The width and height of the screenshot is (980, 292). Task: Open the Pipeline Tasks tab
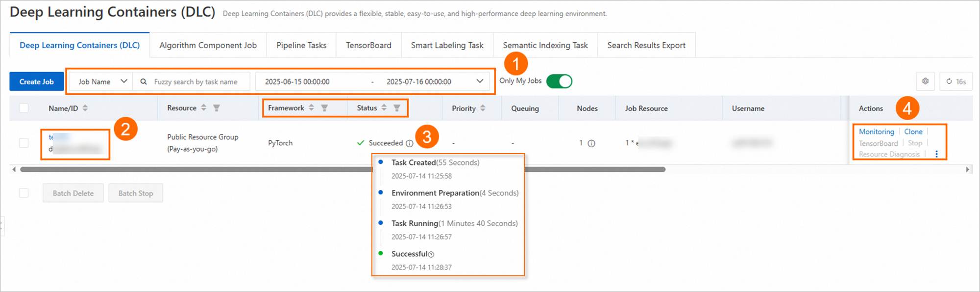click(301, 45)
